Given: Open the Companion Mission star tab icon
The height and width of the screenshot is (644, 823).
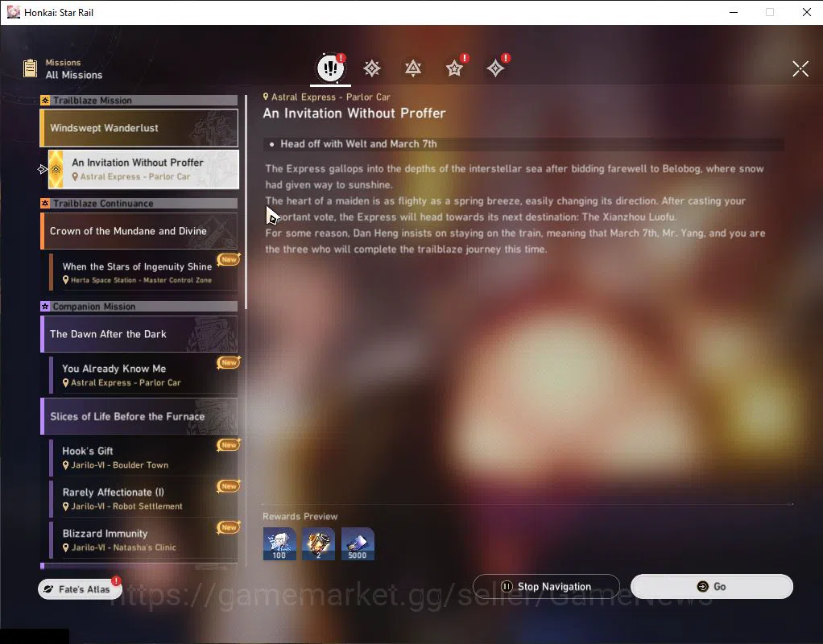Looking at the screenshot, I should click(454, 68).
